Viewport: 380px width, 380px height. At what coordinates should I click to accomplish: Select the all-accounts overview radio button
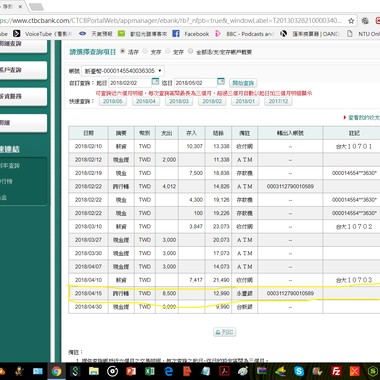(x=190, y=51)
